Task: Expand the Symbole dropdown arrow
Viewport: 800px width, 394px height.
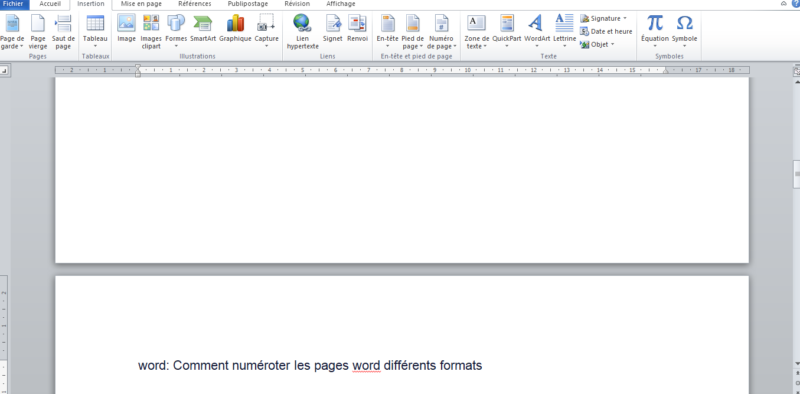Action: click(x=684, y=46)
